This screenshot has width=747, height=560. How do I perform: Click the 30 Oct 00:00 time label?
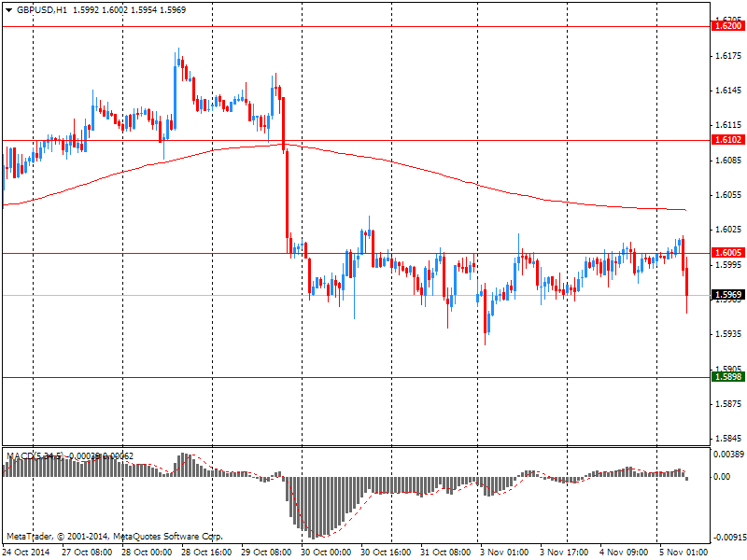tap(326, 552)
